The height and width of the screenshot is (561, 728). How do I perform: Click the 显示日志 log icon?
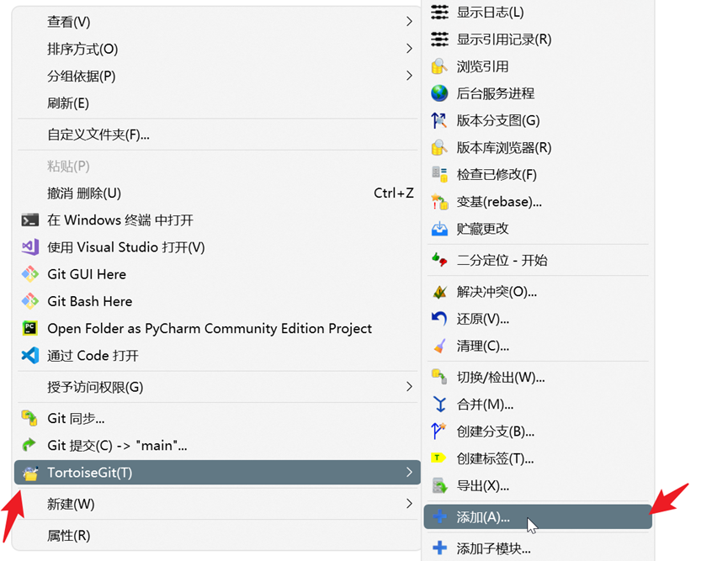tap(439, 12)
